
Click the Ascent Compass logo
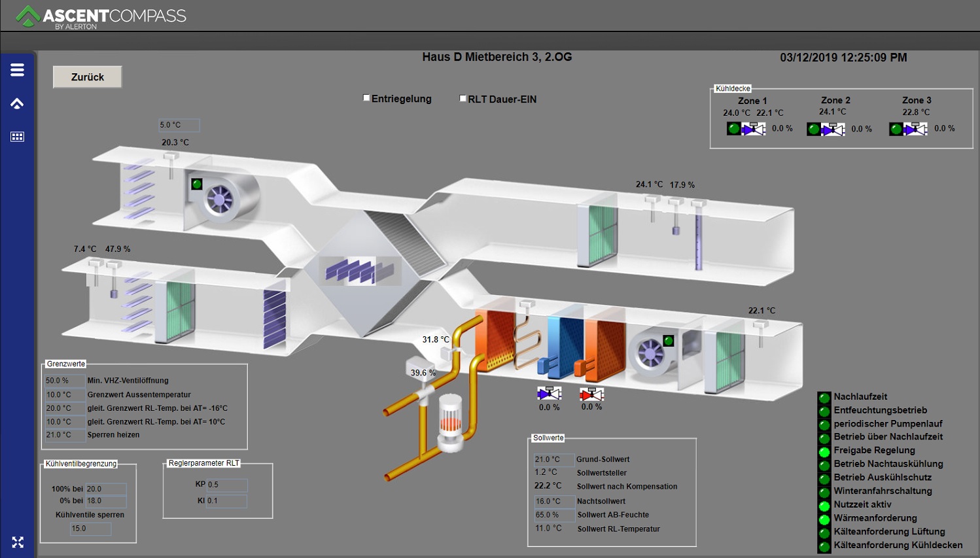pyautogui.click(x=101, y=16)
